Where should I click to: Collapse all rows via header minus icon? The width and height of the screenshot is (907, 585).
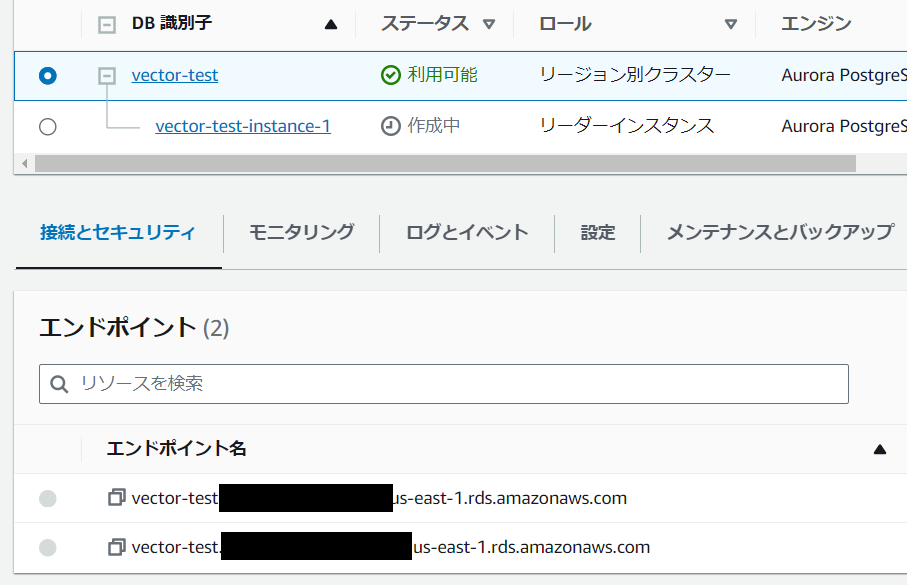pyautogui.click(x=106, y=24)
